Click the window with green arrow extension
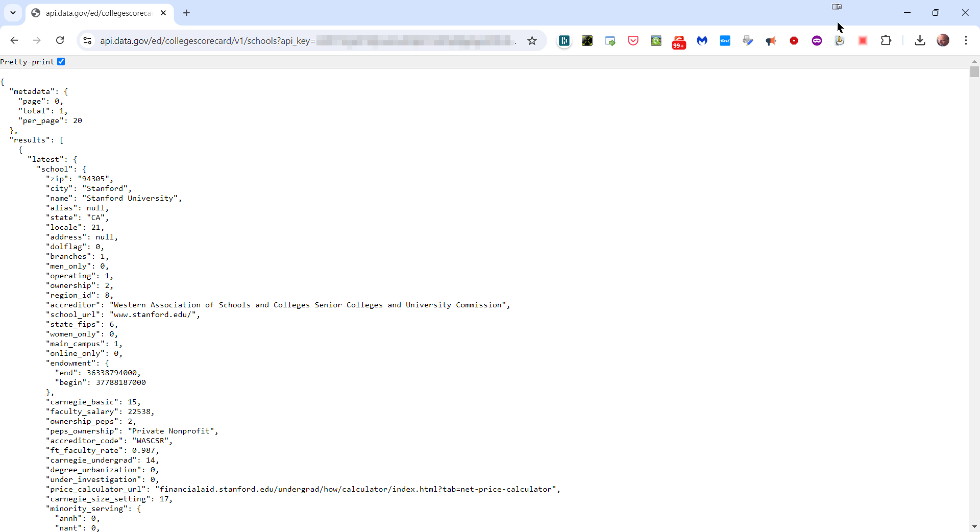Viewport: 980px width, 532px height. tap(610, 41)
